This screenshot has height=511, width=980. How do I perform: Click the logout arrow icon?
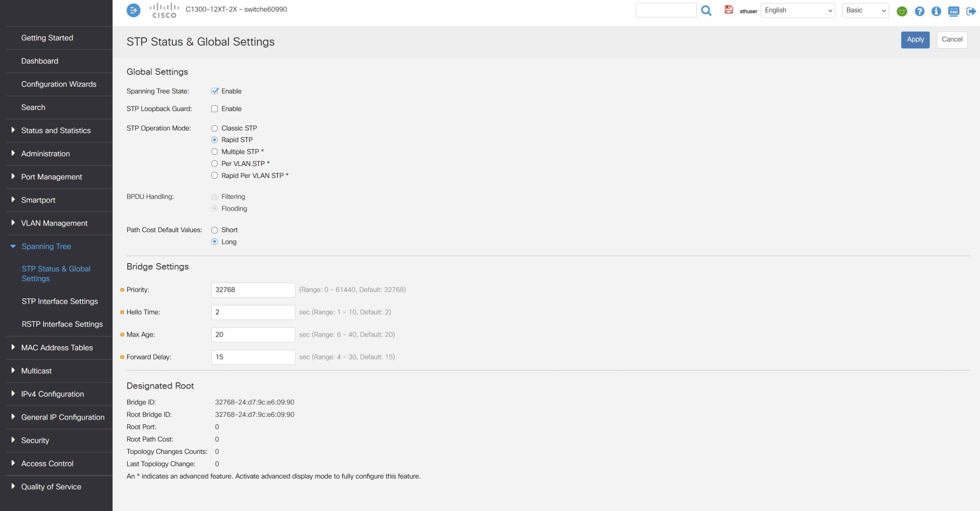pos(971,11)
